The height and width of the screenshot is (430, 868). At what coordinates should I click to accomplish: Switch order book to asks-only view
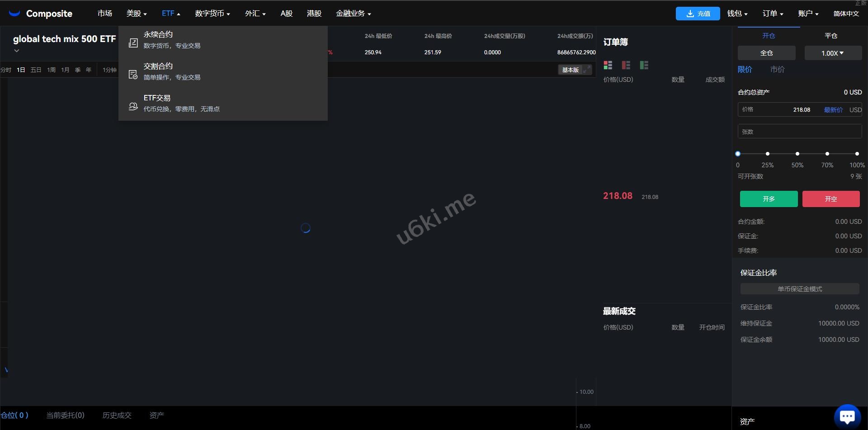pos(626,65)
